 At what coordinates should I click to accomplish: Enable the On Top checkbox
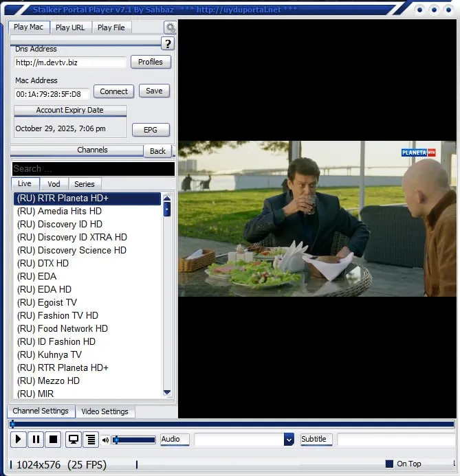[389, 464]
